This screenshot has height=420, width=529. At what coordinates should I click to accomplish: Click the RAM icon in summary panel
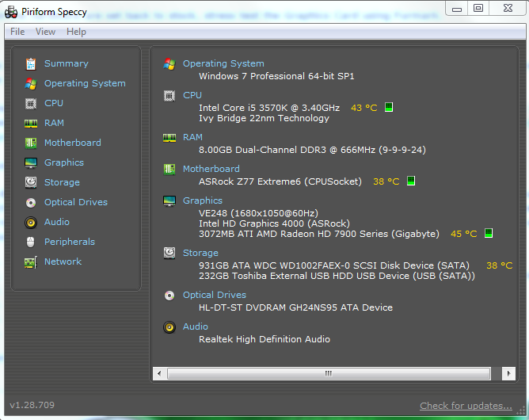(169, 138)
